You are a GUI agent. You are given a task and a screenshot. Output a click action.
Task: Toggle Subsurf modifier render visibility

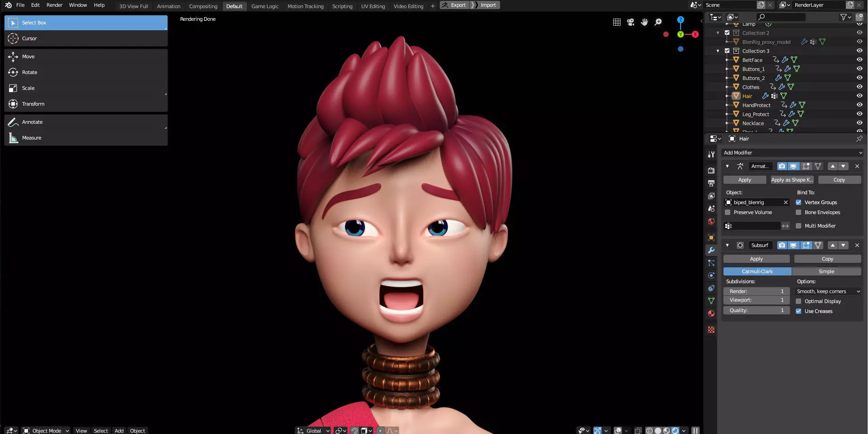point(782,245)
